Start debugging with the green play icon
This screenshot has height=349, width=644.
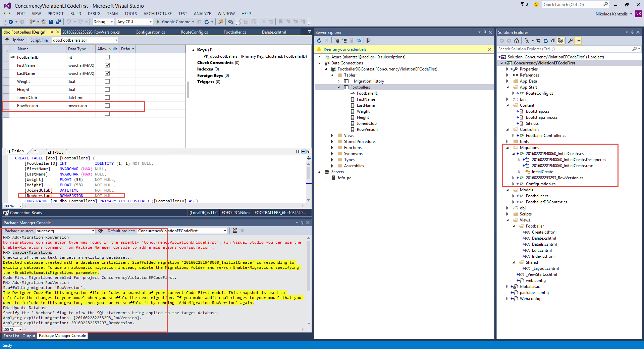pos(158,22)
